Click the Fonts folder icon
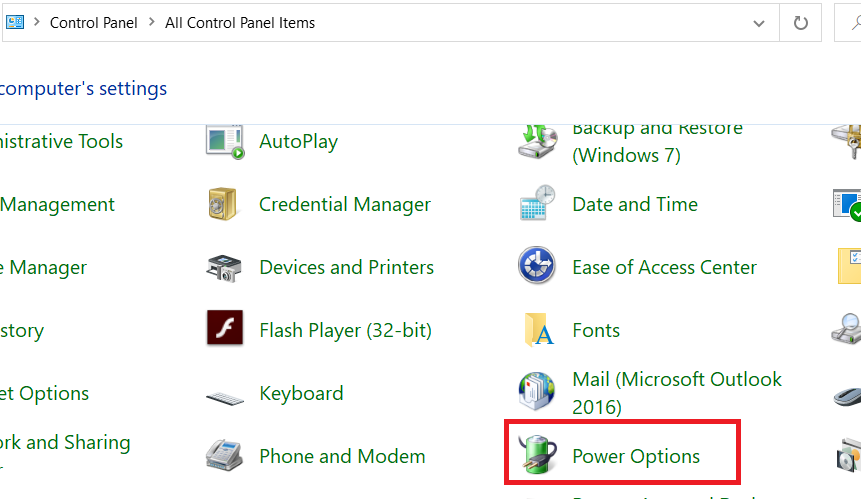Image resolution: width=861 pixels, height=499 pixels. [x=537, y=330]
